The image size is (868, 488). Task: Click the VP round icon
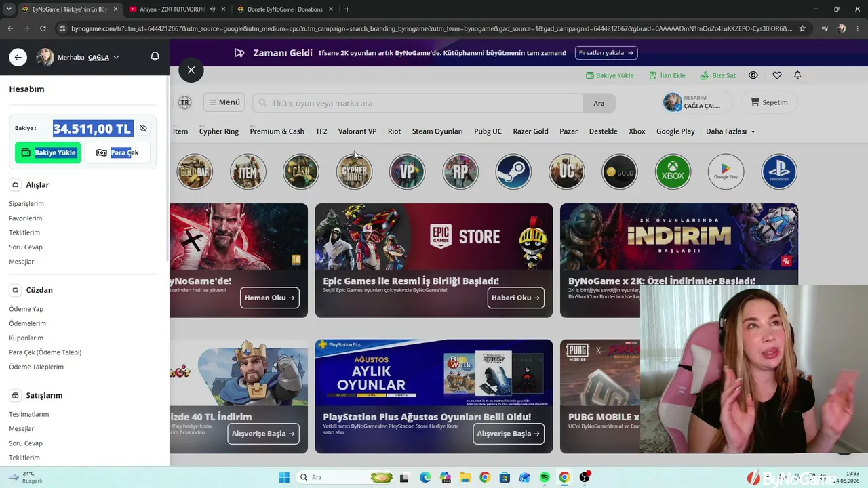point(408,171)
